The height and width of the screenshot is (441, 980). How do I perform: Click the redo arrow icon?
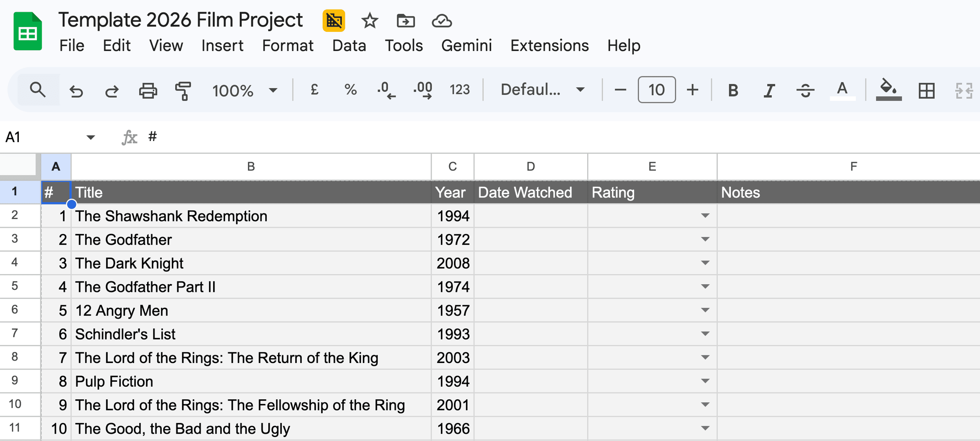[x=111, y=90]
